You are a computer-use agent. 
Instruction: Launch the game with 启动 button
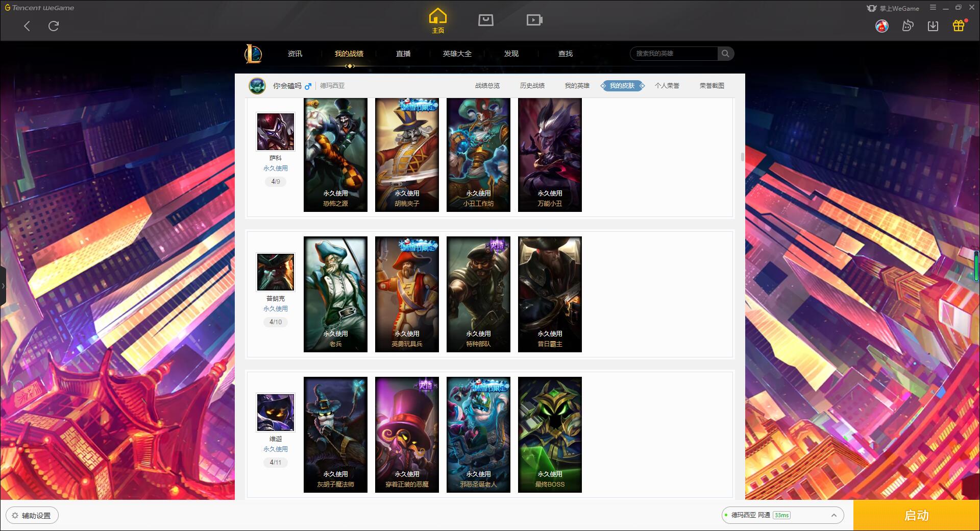(916, 515)
